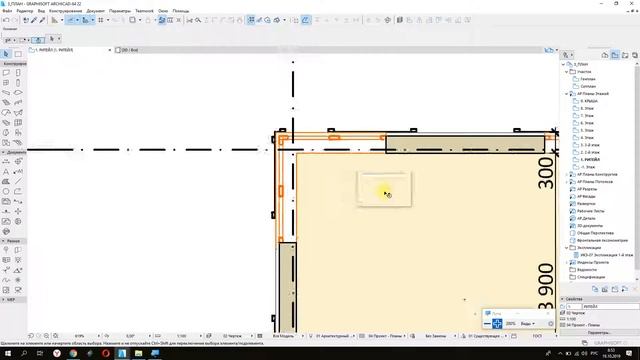Open Publisher Sets icon in Navigator
The image size is (640, 360).
[635, 55]
